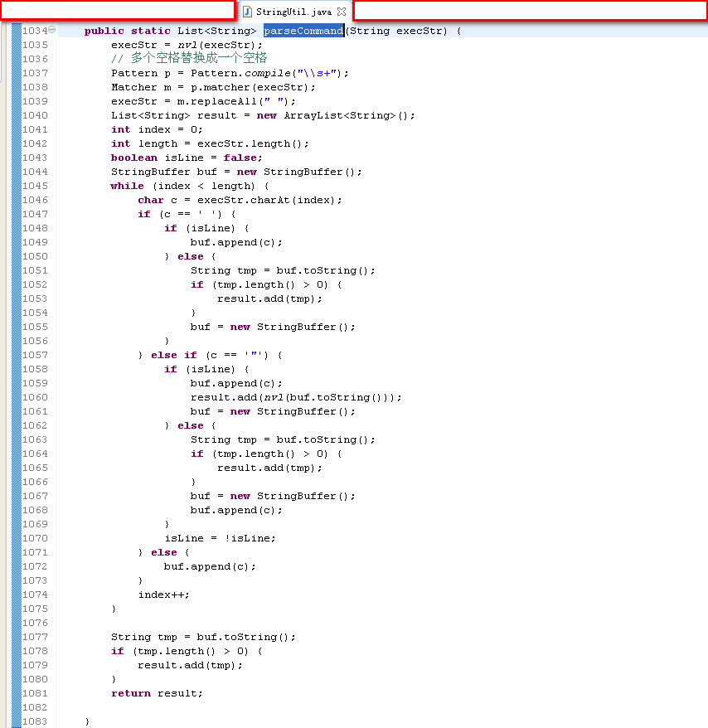Click the else keyword on line 1050

191,256
